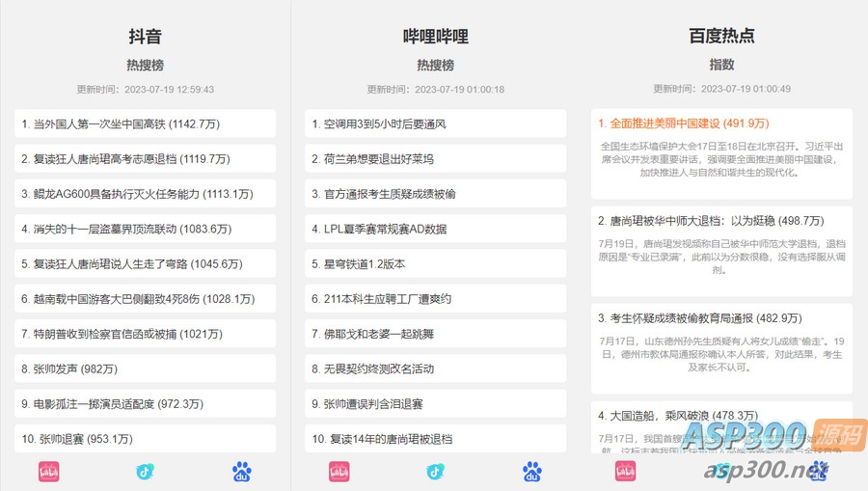Open 张帅发声 (982万) entry
The width and height of the screenshot is (868, 491).
tap(145, 368)
